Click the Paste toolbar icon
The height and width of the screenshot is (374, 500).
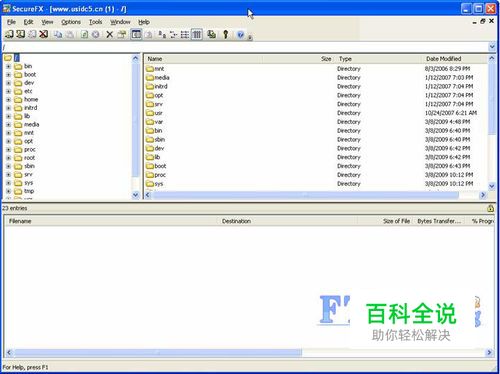click(70, 34)
